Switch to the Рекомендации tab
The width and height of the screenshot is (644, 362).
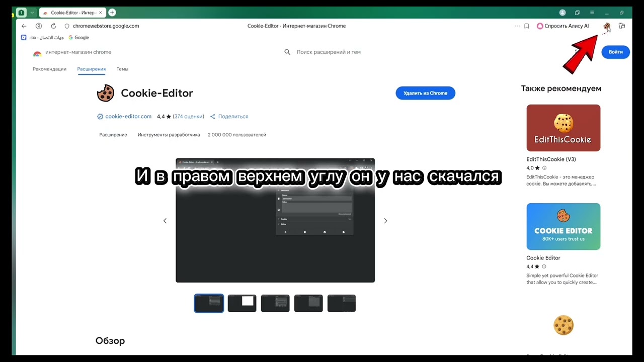[x=49, y=69]
